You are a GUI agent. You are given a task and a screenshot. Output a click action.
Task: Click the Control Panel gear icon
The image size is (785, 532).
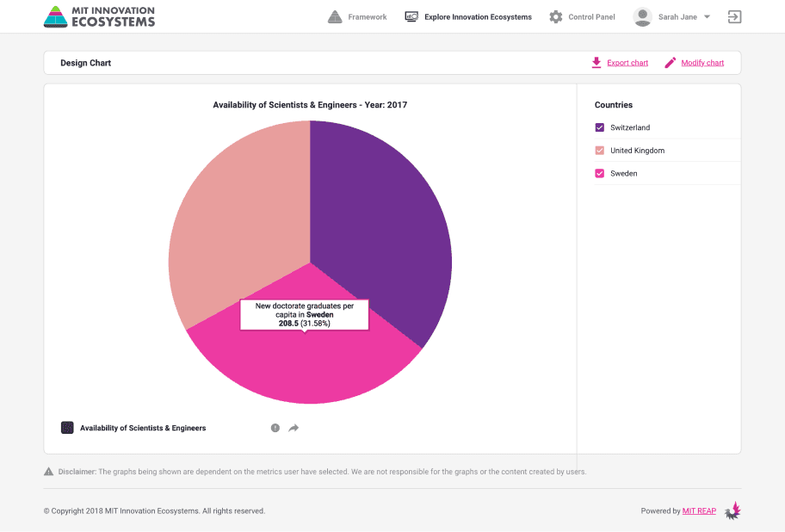(556, 17)
